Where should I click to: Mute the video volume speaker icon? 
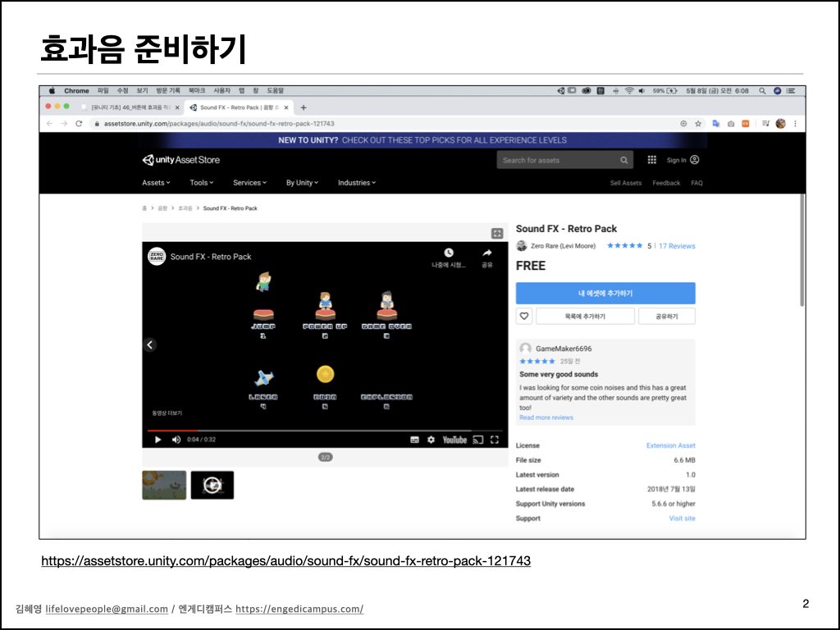[x=176, y=440]
